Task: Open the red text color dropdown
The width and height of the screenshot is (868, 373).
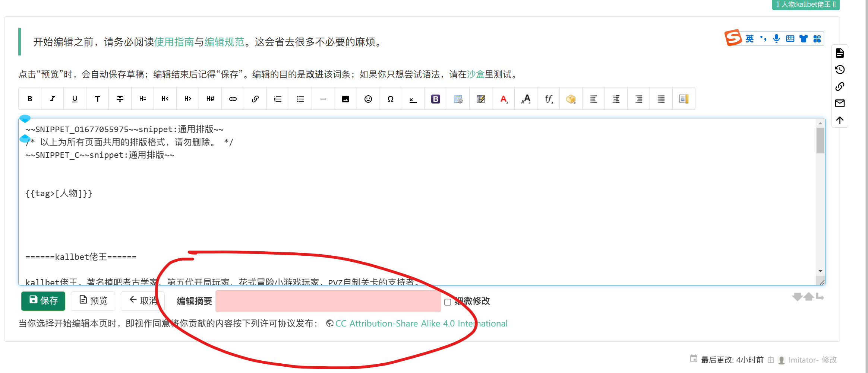Action: tap(504, 99)
